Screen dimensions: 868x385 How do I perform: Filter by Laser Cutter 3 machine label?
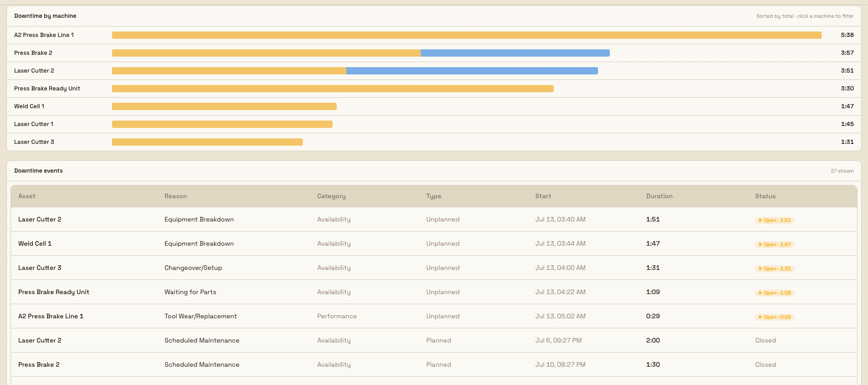(x=34, y=142)
